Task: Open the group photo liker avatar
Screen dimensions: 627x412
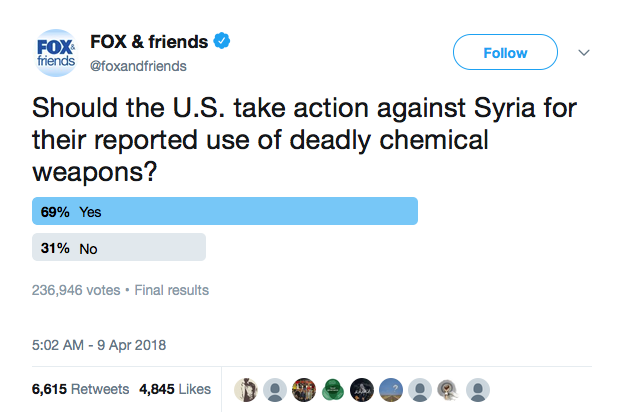Action: point(304,390)
